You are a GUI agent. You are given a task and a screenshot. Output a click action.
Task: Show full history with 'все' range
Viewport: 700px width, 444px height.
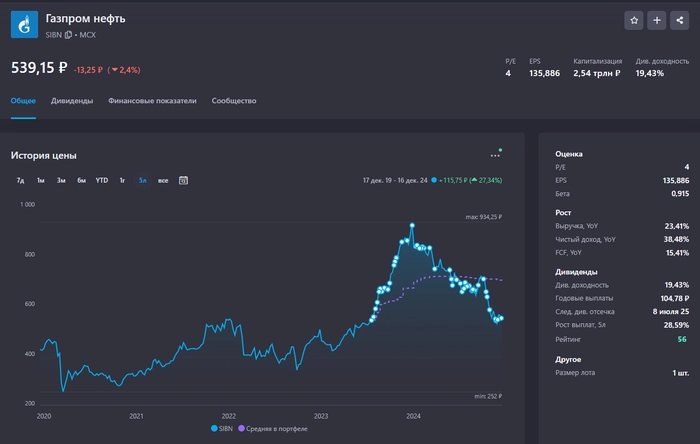(x=163, y=180)
